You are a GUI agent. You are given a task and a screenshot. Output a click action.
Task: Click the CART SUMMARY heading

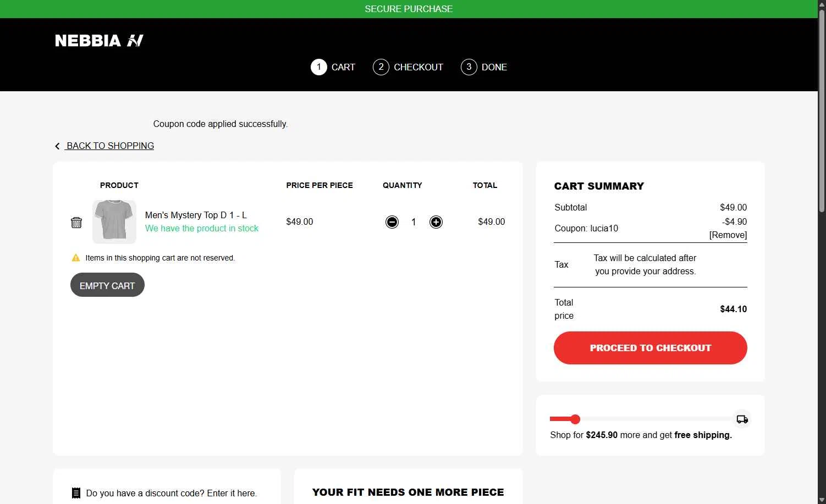pos(599,186)
